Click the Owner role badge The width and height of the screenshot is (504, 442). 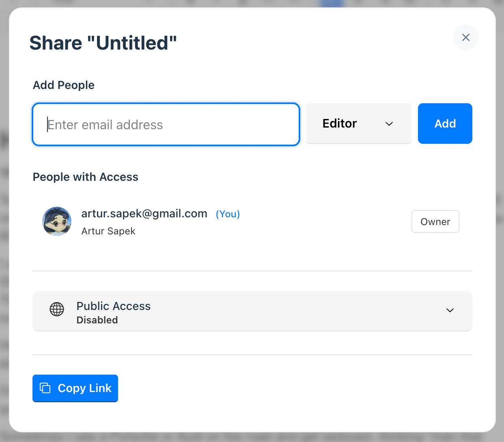435,221
